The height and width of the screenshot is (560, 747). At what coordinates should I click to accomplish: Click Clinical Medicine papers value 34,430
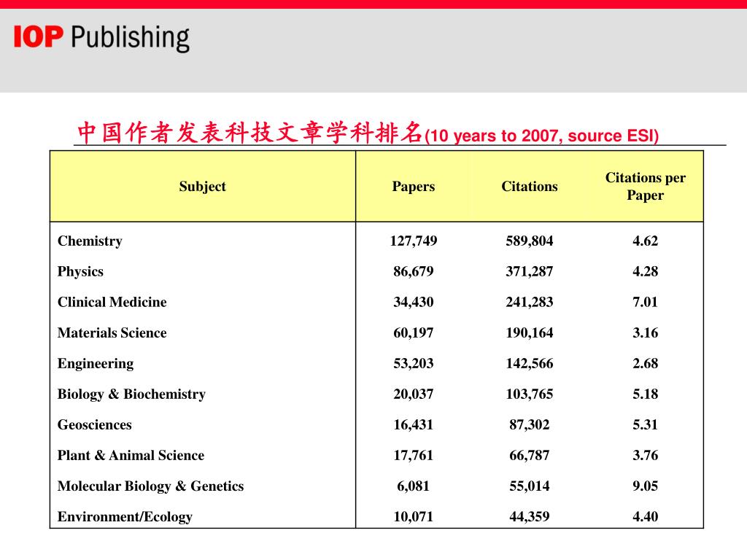414,302
